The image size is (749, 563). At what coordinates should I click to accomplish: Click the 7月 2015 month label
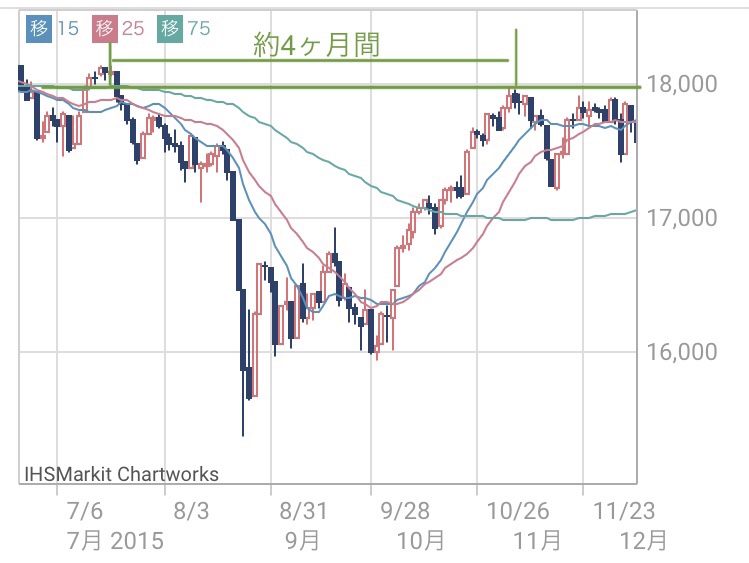pyautogui.click(x=116, y=542)
